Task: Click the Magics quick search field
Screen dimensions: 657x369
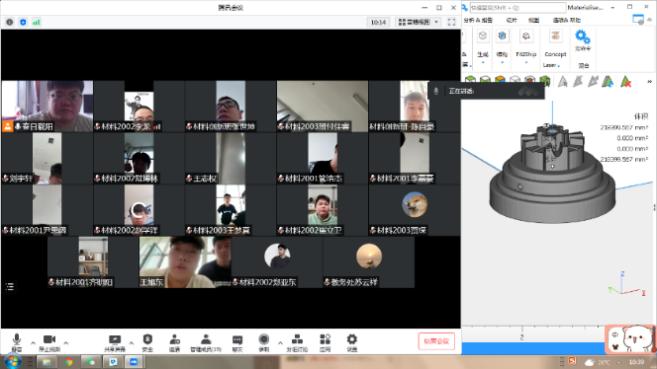Action: pyautogui.click(x=518, y=8)
